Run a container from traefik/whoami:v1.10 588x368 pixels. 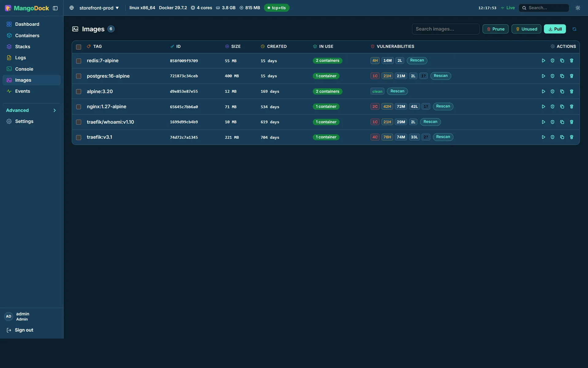click(543, 122)
